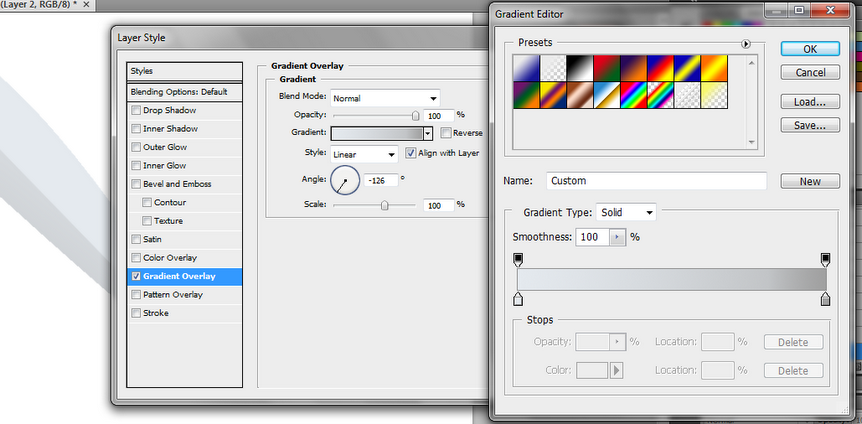Select Blending Options: Default entry
The width and height of the screenshot is (862, 424).
(x=184, y=92)
